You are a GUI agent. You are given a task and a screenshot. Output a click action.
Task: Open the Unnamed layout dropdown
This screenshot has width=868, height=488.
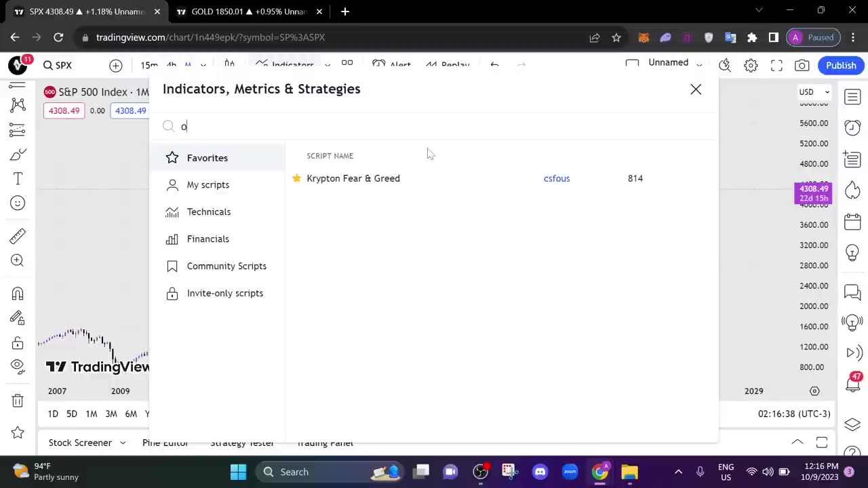[699, 65]
